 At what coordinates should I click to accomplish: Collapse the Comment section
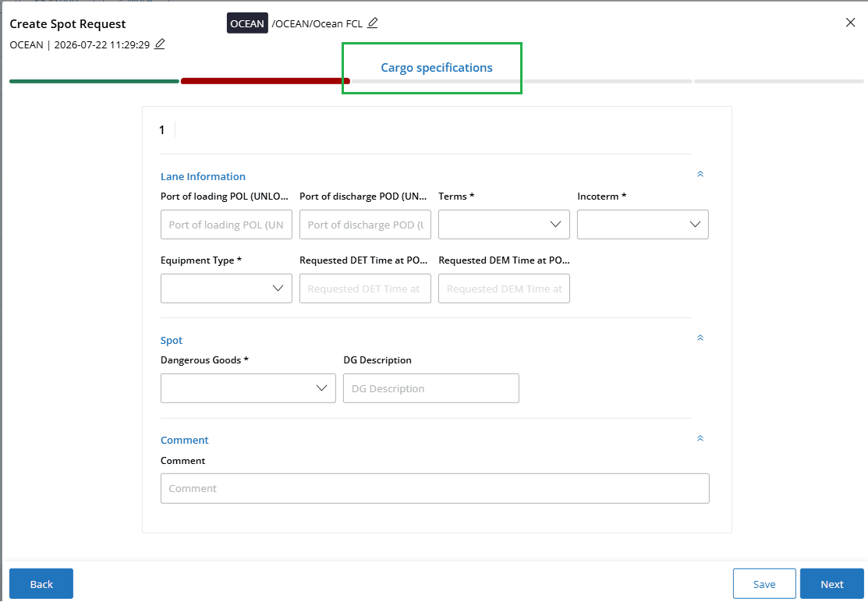700,439
